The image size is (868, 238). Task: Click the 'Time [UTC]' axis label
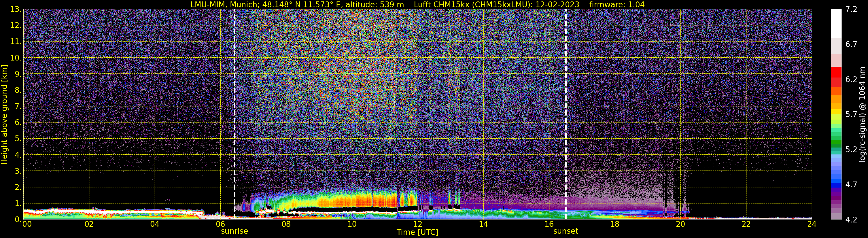(417, 232)
